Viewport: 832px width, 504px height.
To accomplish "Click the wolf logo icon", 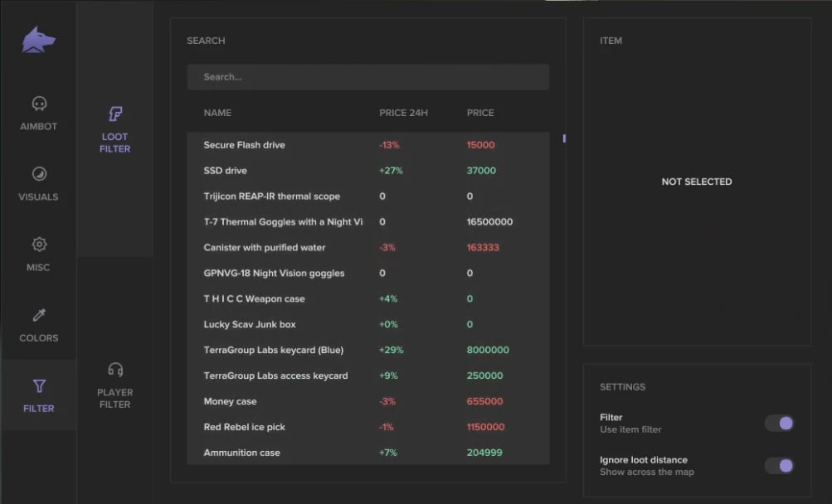I will (x=39, y=40).
